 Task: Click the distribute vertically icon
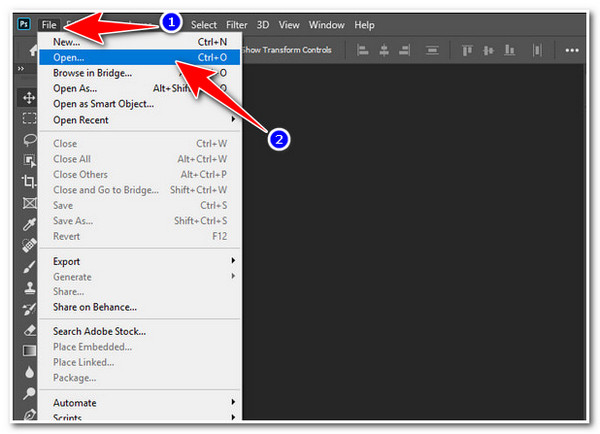[x=537, y=50]
